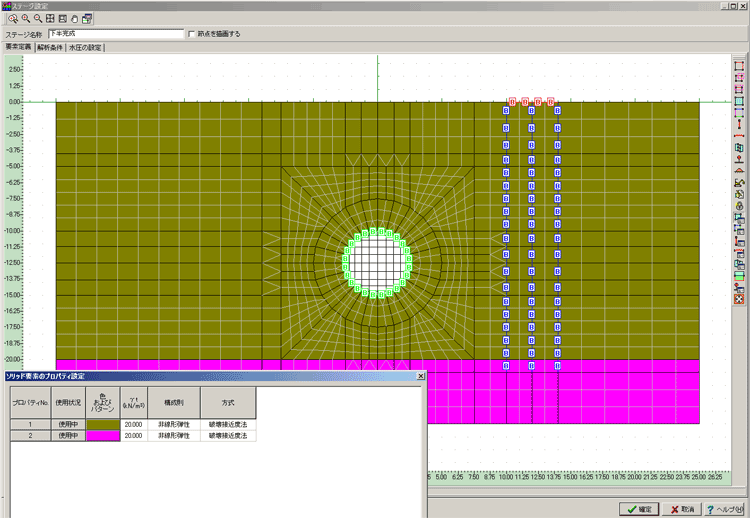Click the ステージ名称 text input field
The width and height of the screenshot is (750, 518).
pos(115,34)
